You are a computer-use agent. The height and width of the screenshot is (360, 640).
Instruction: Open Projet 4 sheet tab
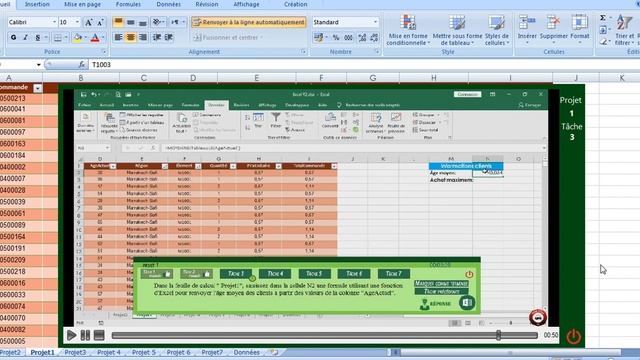click(109, 352)
